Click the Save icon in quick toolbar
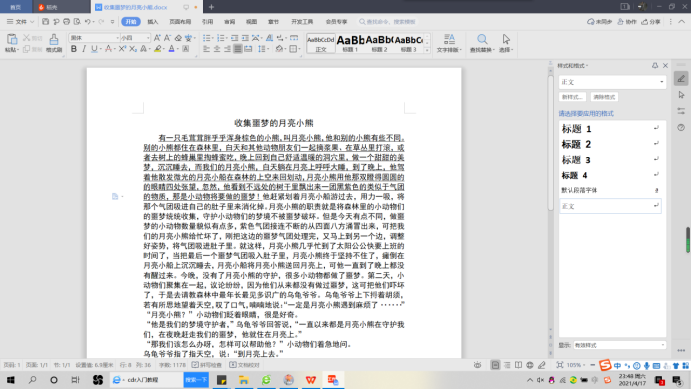The image size is (692, 389). click(x=45, y=21)
